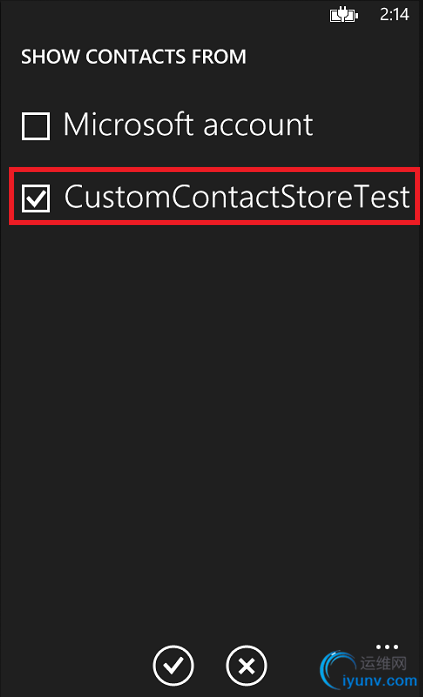
Task: Click the plug symbol on battery indicator
Action: click(x=343, y=16)
